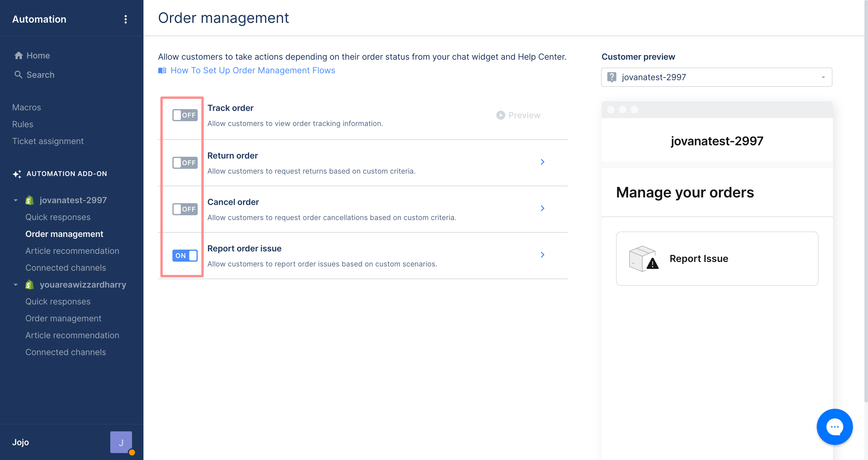Viewport: 868px width, 460px height.
Task: Open Article recommendation under jovanatest-2997
Action: pyautogui.click(x=72, y=251)
